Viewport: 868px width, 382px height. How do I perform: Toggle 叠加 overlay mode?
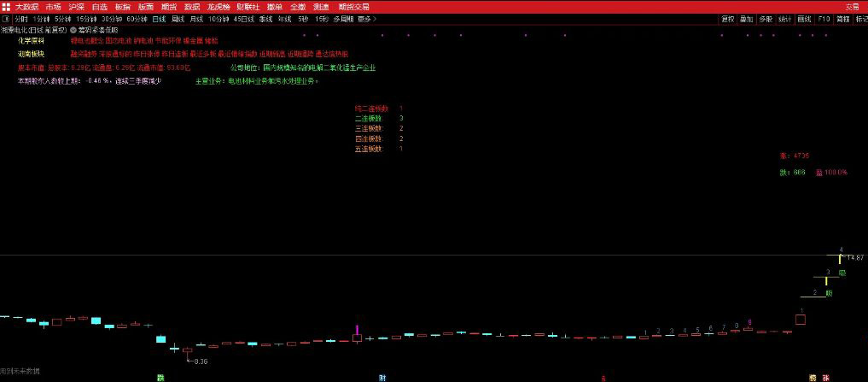747,18
